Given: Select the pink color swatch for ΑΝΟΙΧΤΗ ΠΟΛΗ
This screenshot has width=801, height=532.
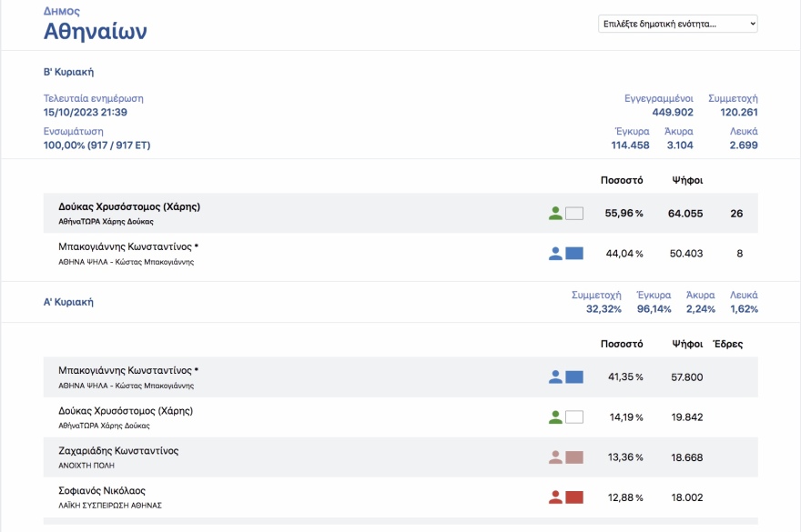Looking at the screenshot, I should pyautogui.click(x=574, y=457).
